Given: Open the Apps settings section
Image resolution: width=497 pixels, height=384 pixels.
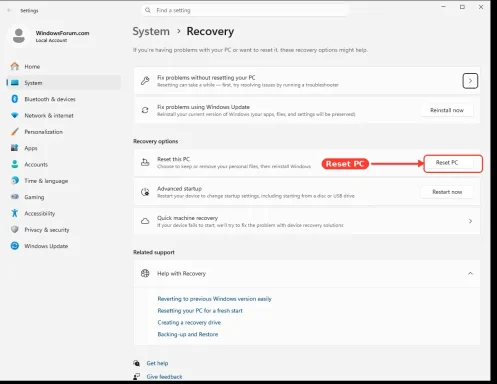Looking at the screenshot, I should coord(63,148).
